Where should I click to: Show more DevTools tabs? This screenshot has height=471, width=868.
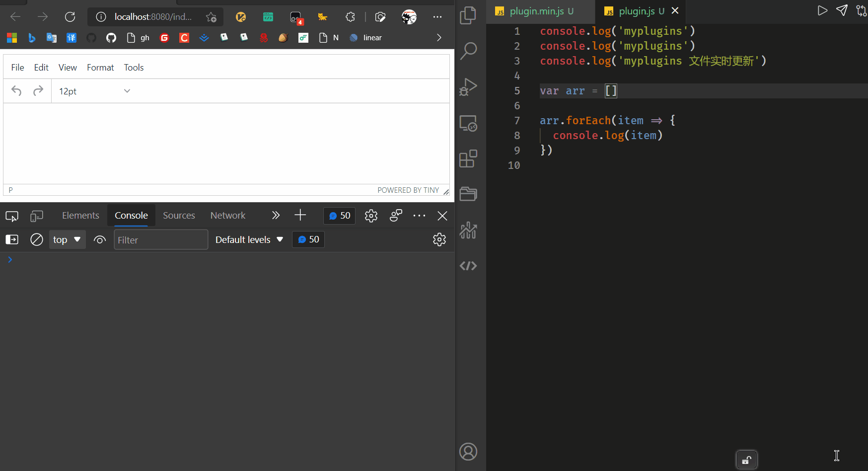pos(276,216)
